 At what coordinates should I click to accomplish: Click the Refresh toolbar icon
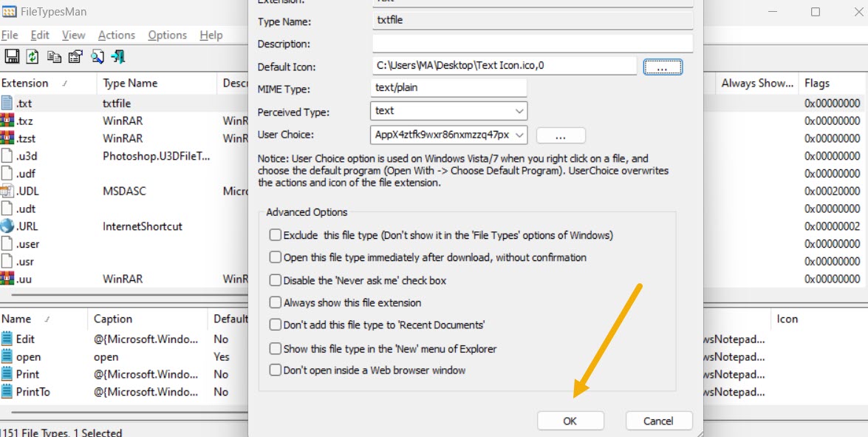(33, 57)
